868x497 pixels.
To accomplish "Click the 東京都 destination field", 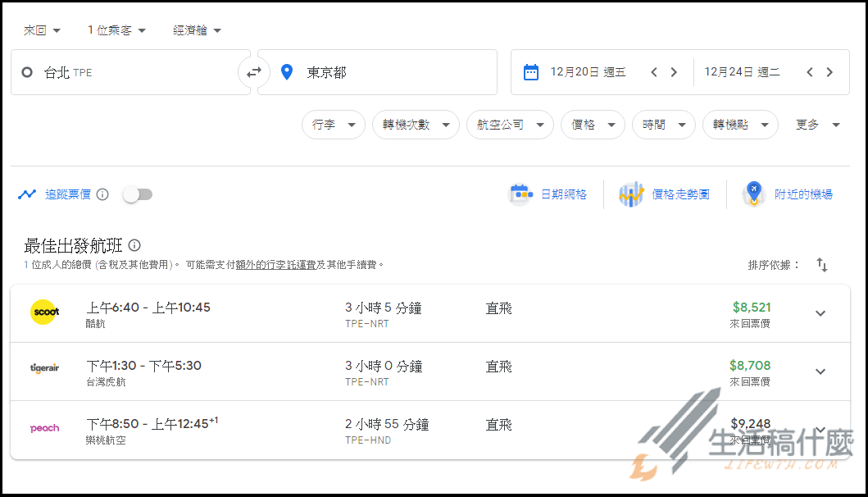I will tap(378, 73).
